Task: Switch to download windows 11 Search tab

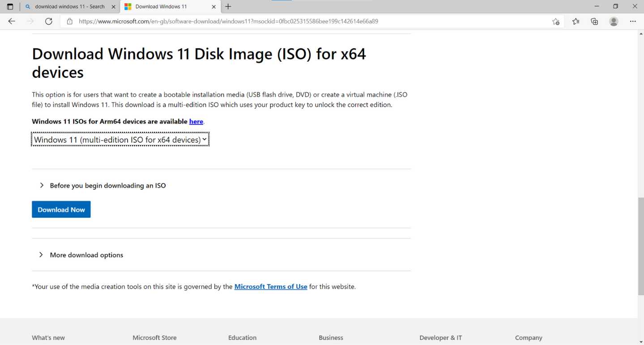Action: tap(69, 7)
